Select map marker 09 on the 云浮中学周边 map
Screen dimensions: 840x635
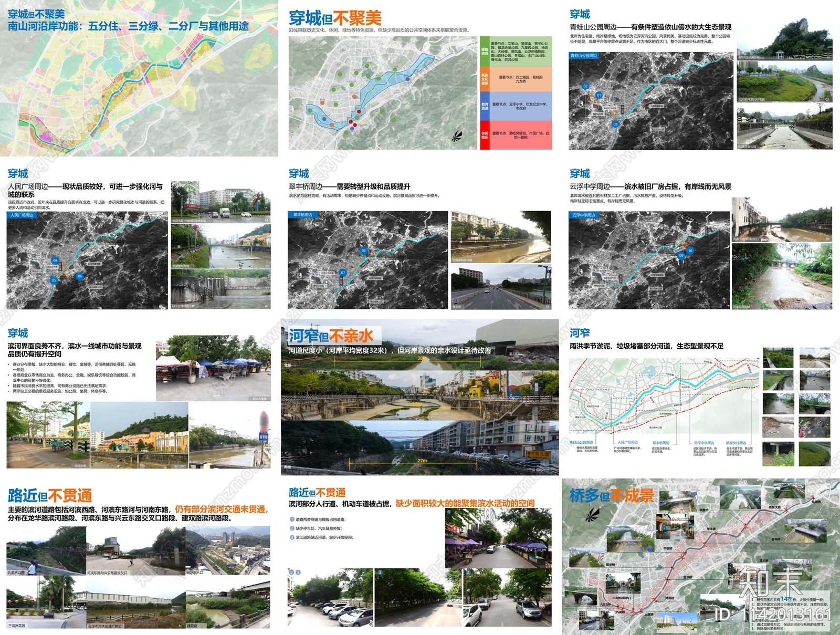pyautogui.click(x=681, y=256)
